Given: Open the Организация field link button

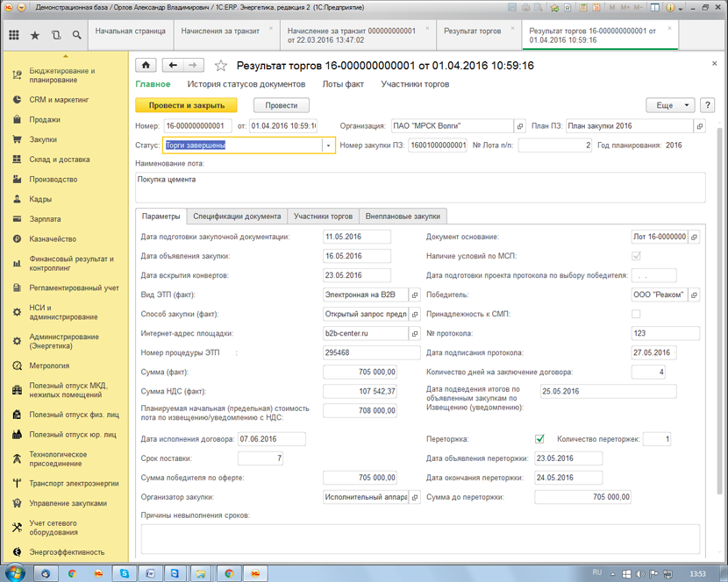Looking at the screenshot, I should 519,126.
